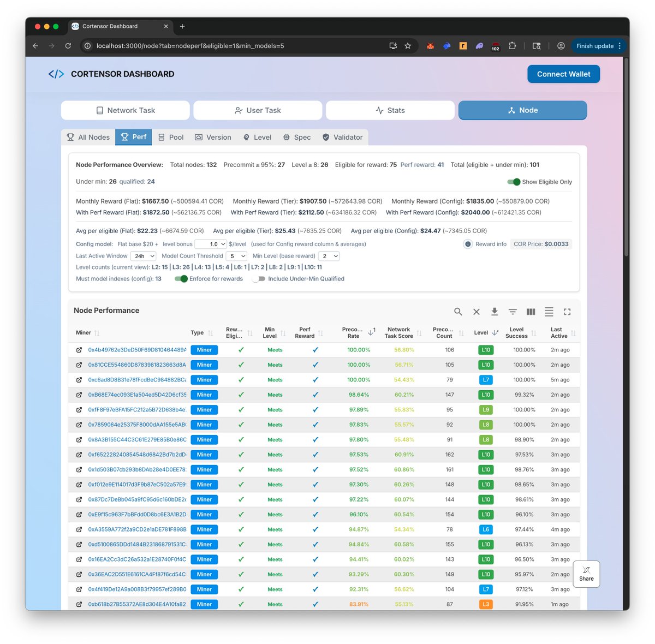This screenshot has width=655, height=644.
Task: Click install app icon in address bar
Action: [393, 46]
